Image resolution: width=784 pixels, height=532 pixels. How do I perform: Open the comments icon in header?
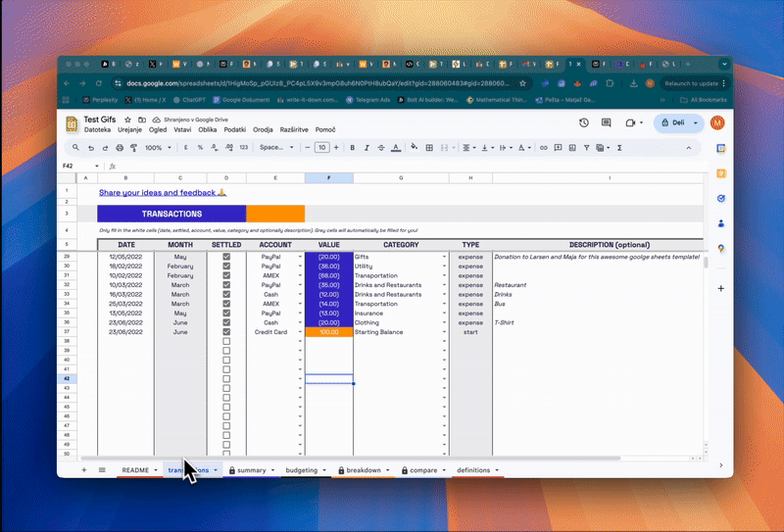pos(606,123)
